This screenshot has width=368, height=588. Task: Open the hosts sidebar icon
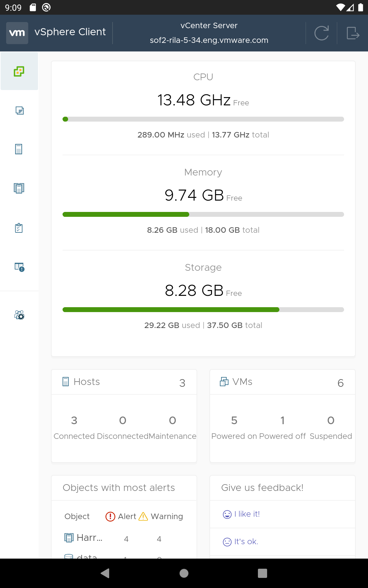(19, 149)
